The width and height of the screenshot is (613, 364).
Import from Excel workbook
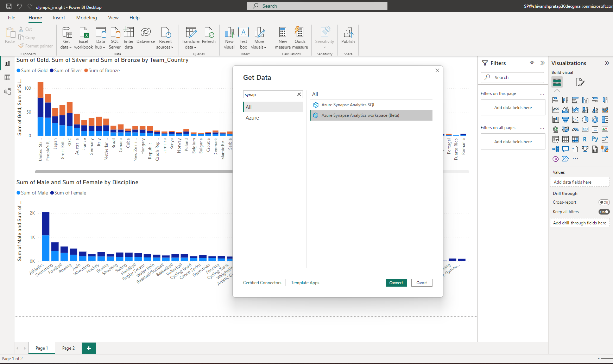point(84,38)
